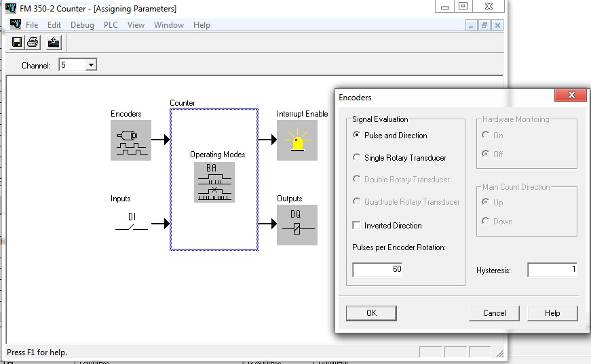Open the Help menu
Viewport: 591px width, 364px height.
point(202,25)
